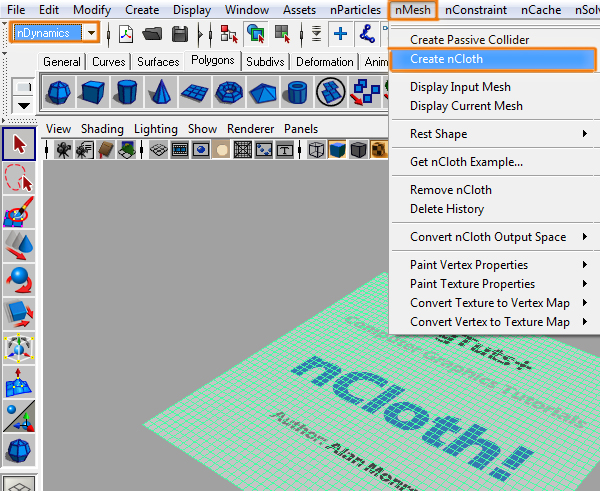The width and height of the screenshot is (600, 491).
Task: Select by hierarchy mode icon
Action: 229,34
